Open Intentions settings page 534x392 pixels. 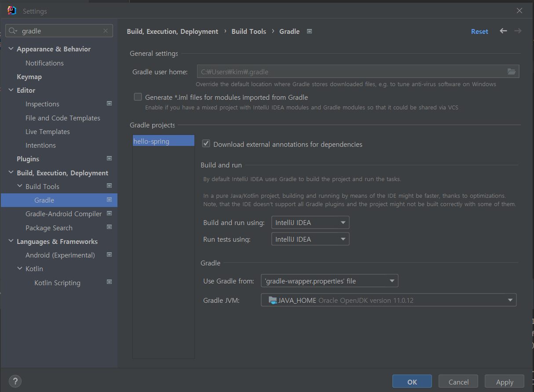point(40,145)
